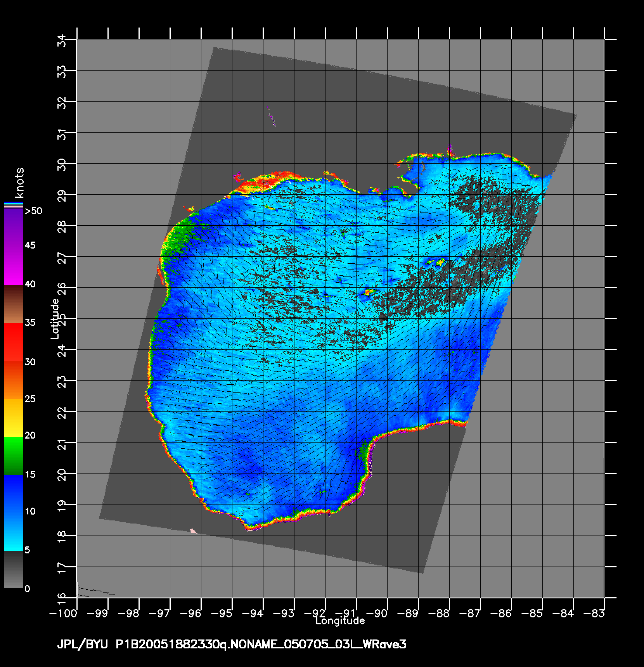
Task: Click the '-94' longitude tick label
Action: 253,613
